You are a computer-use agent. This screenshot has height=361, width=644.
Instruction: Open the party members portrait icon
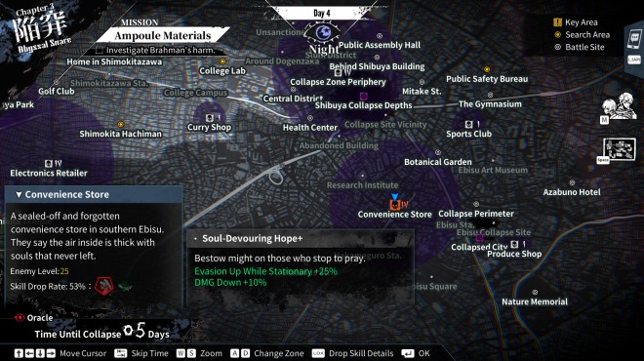[620, 106]
